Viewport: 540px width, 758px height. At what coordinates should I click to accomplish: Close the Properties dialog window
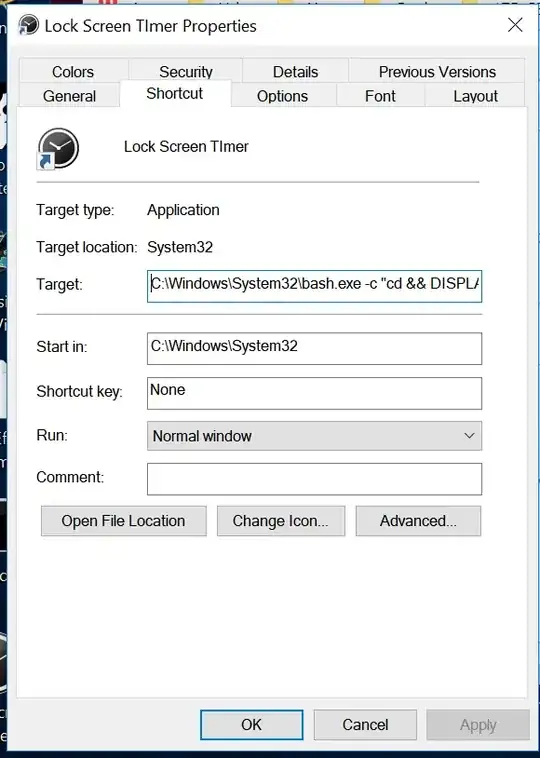515,25
